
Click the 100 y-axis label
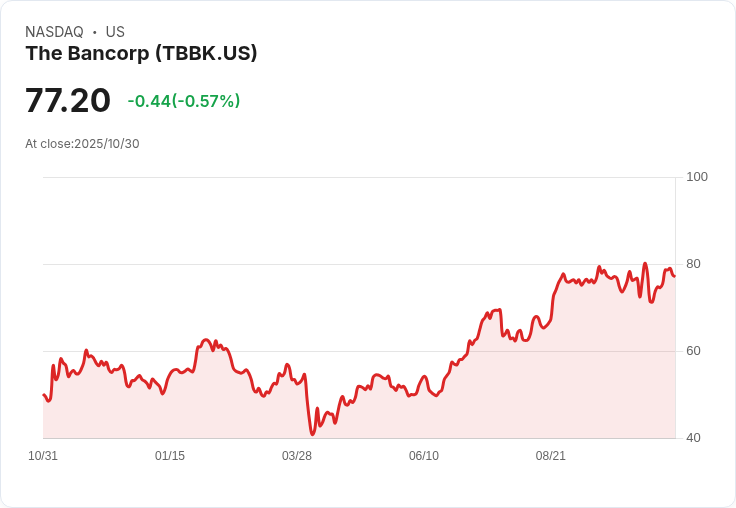tap(697, 177)
